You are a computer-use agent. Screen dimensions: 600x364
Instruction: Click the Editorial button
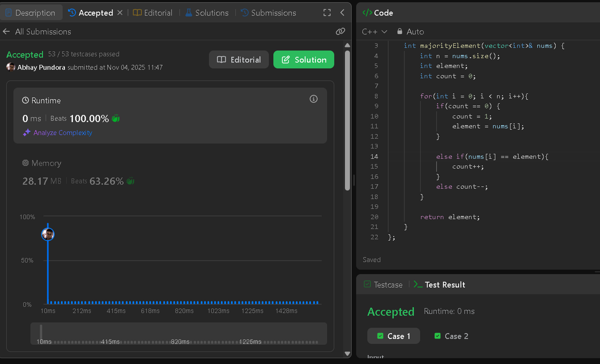coord(239,59)
